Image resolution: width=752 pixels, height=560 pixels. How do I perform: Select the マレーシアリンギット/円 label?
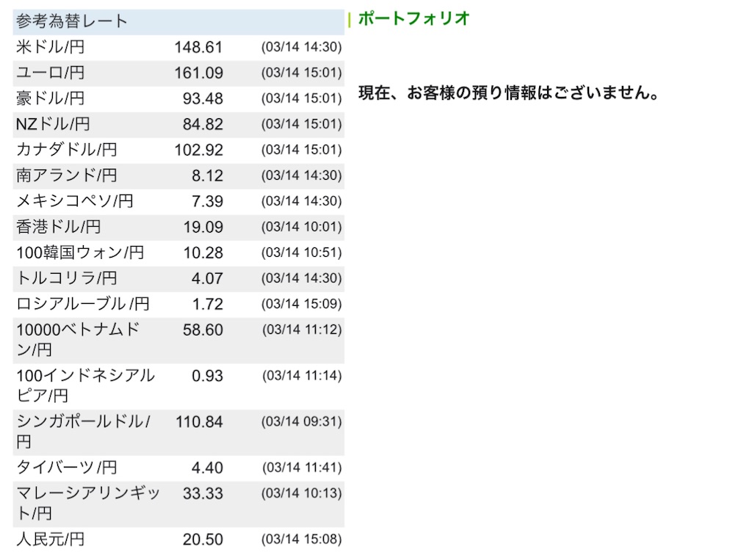88,503
